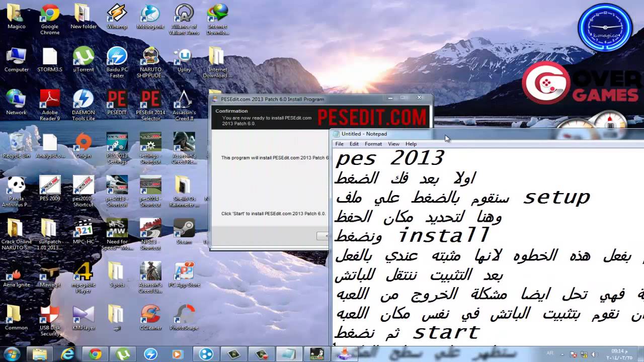The width and height of the screenshot is (644, 362).
Task: Open the Need for Speed Most Wanted shortcut
Action: click(x=117, y=234)
